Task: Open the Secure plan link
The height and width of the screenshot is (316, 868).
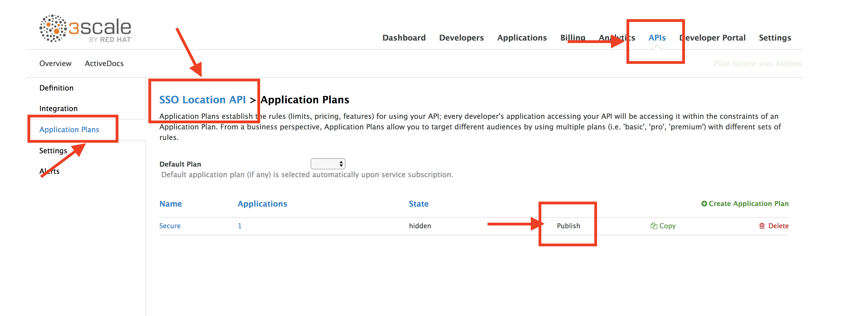Action: click(170, 226)
